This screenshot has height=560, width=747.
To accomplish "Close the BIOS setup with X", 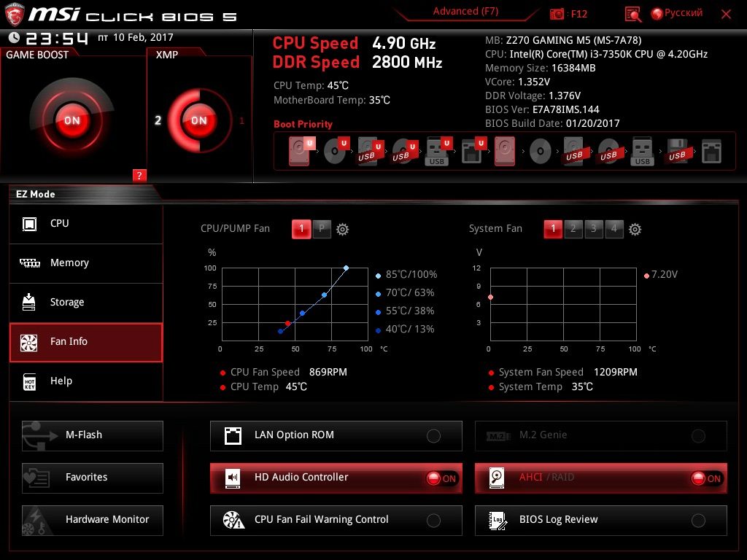I will click(x=726, y=15).
